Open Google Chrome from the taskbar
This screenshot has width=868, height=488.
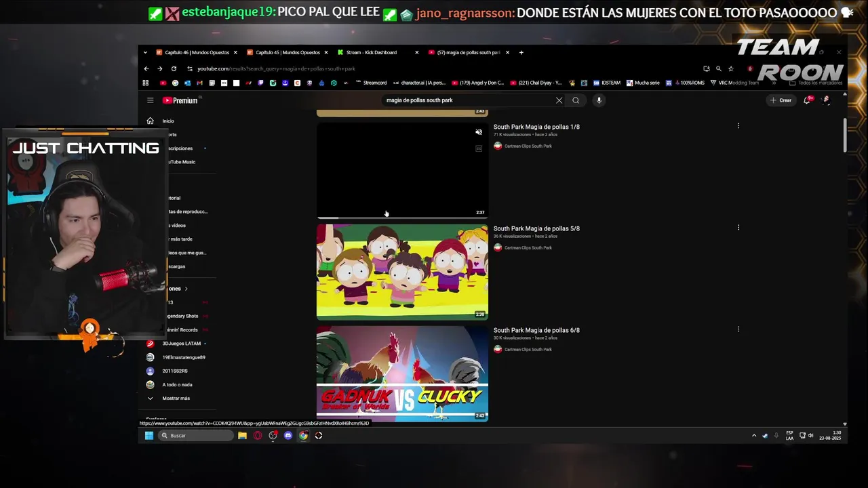coord(303,436)
